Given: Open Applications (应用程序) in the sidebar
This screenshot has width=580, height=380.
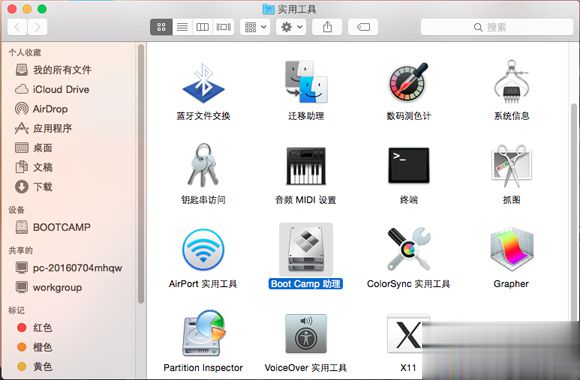Looking at the screenshot, I should [x=43, y=128].
